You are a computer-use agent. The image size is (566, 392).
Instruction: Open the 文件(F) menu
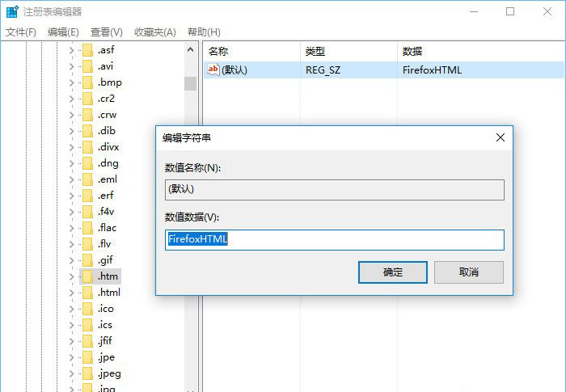[21, 32]
